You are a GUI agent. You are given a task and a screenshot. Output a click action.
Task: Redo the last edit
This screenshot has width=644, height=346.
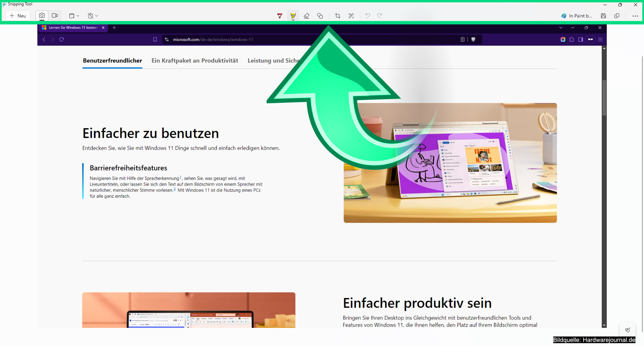pyautogui.click(x=380, y=16)
